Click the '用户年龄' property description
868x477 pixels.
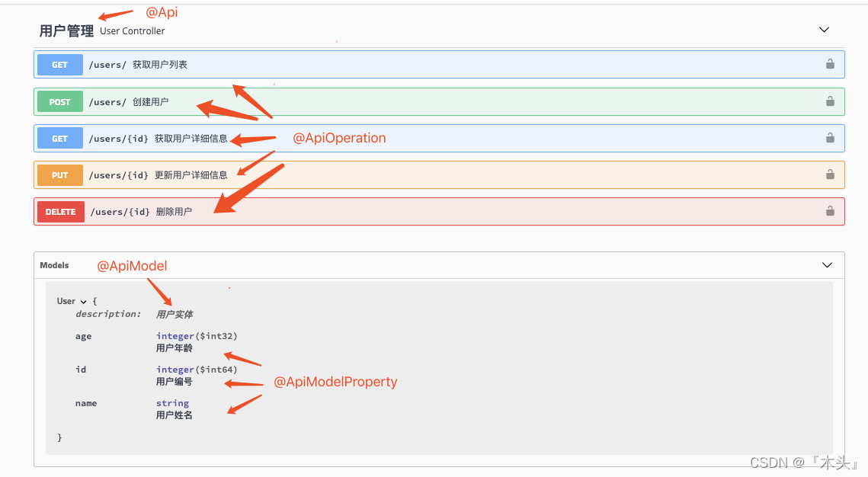(x=175, y=348)
